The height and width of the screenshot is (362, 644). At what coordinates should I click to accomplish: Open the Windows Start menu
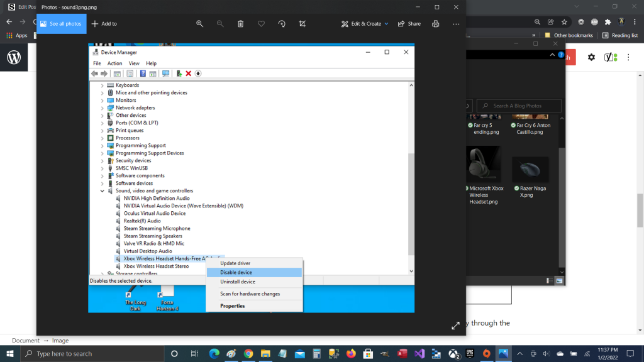coord(10,353)
